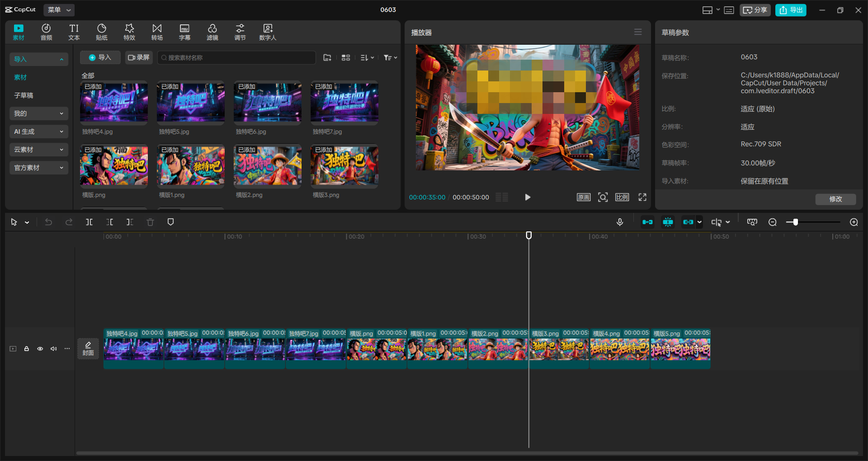Hide the main video track
The height and width of the screenshot is (461, 868).
point(40,348)
